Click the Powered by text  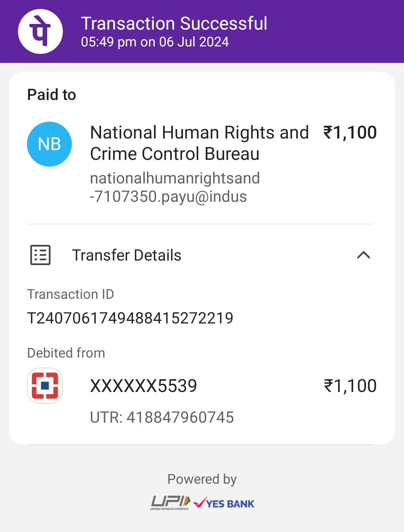point(202,479)
